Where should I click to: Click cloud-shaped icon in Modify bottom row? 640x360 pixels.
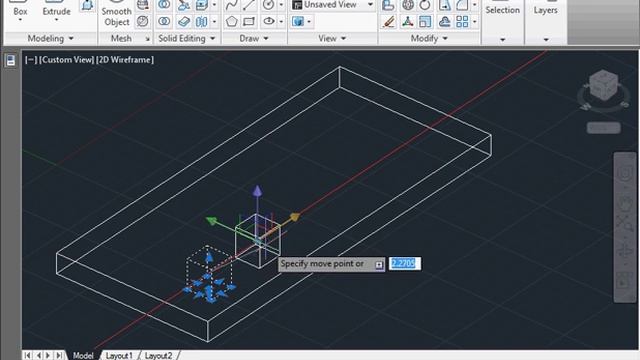[444, 21]
